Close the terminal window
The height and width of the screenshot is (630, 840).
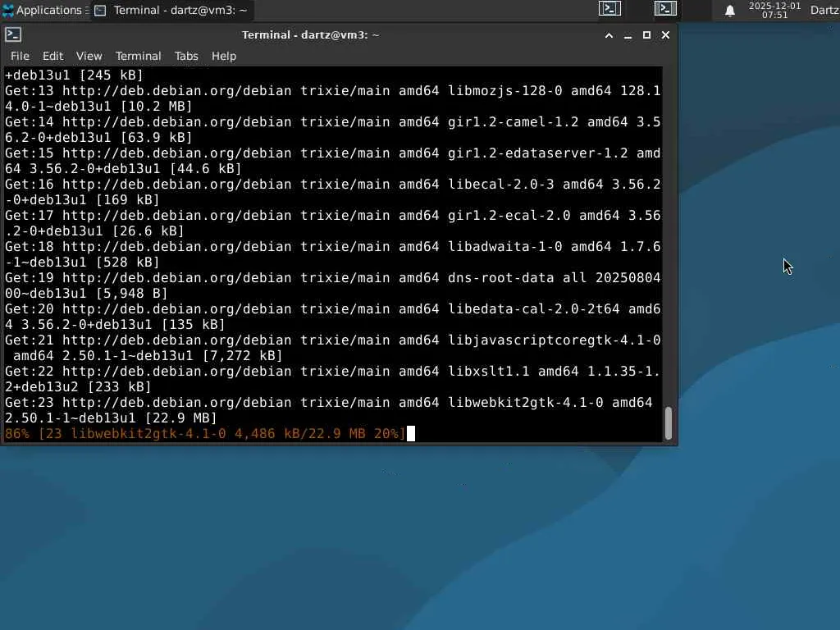(665, 34)
